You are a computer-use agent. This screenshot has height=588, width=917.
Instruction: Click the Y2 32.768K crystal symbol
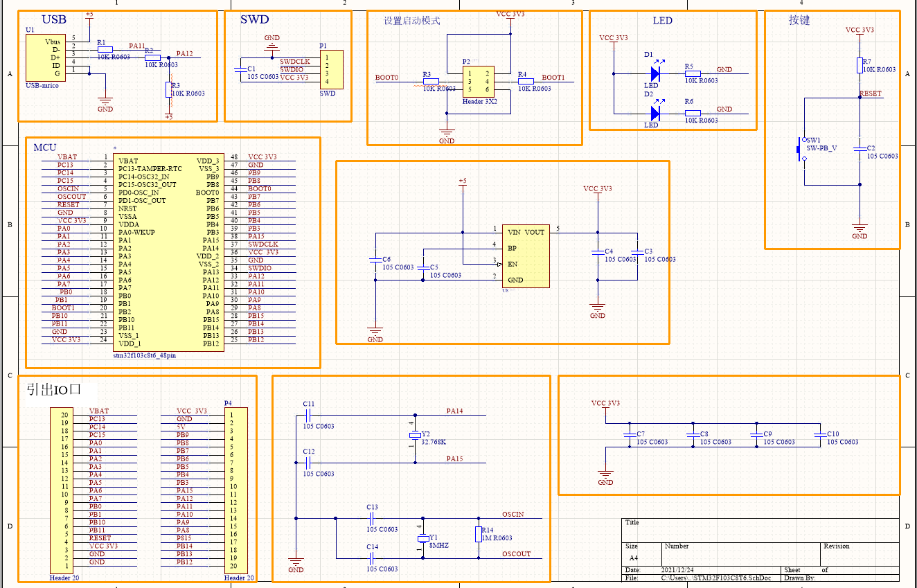click(415, 435)
